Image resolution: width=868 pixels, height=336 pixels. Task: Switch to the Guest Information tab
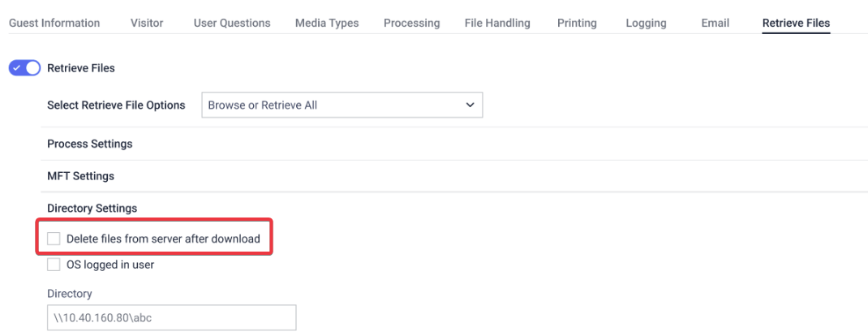[54, 23]
